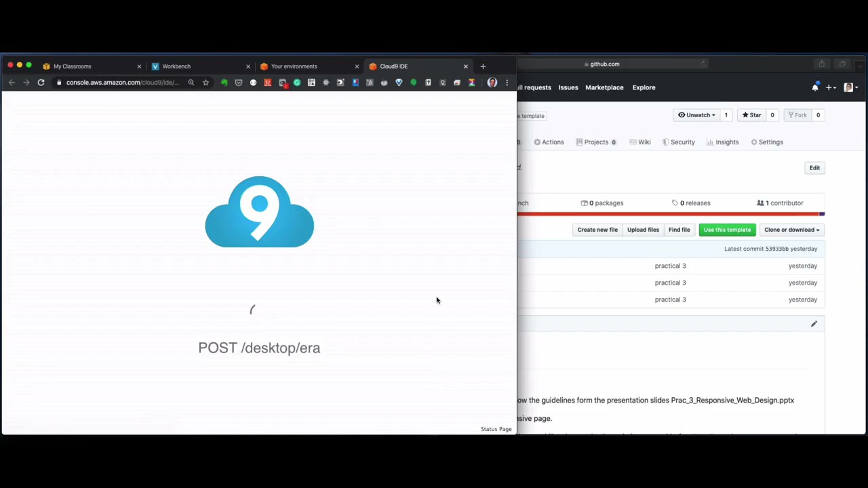Open the QR code extension icon
868x488 pixels.
(311, 83)
